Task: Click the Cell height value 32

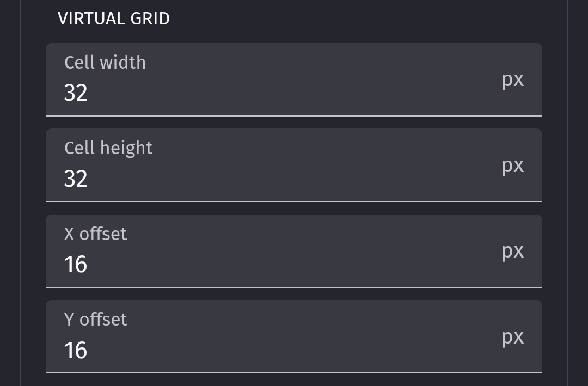Action: [76, 179]
